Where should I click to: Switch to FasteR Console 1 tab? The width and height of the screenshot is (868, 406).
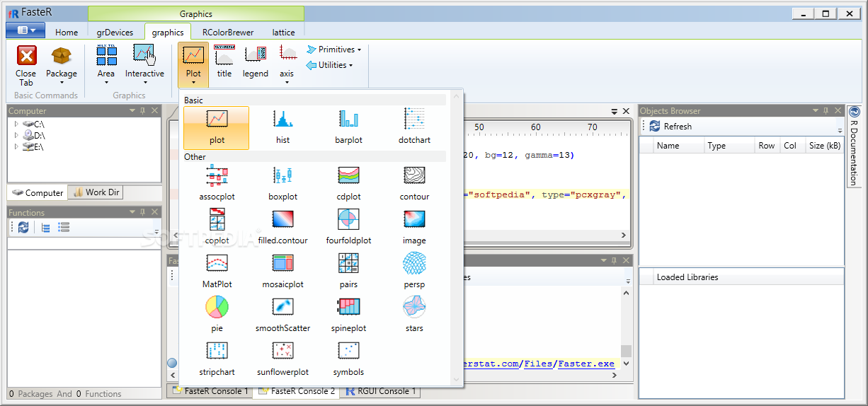(x=210, y=391)
